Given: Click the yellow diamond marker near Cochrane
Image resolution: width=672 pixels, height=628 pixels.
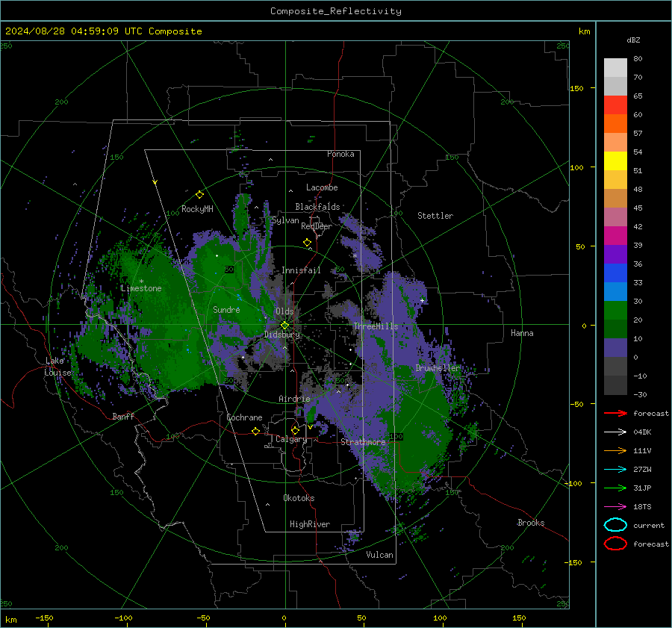Looking at the screenshot, I should click(x=256, y=432).
